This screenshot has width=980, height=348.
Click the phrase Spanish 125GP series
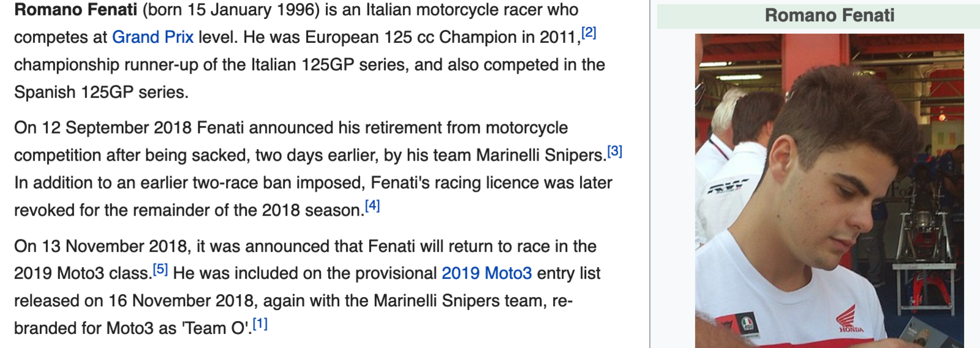101,93
